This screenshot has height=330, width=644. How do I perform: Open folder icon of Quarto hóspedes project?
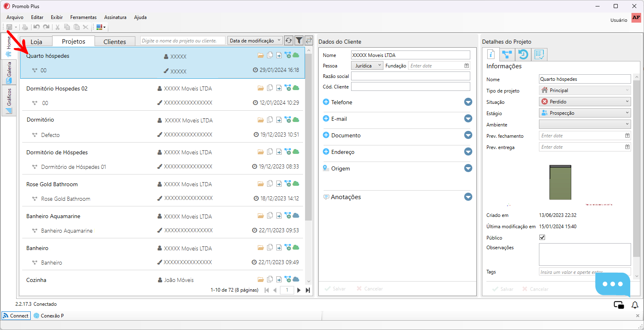[261, 55]
